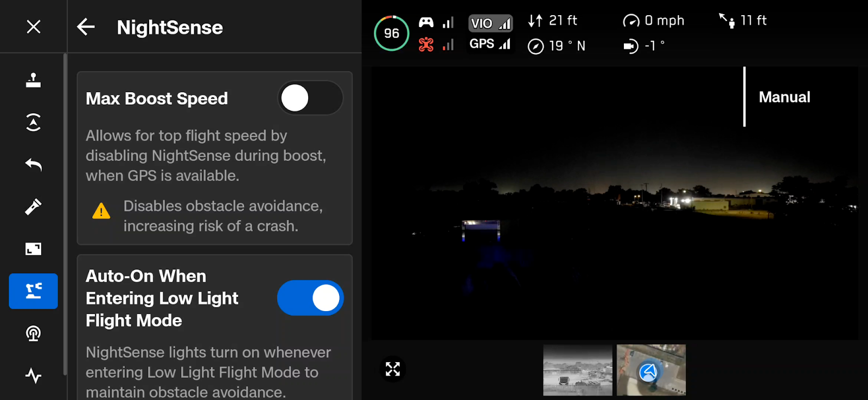Viewport: 868px width, 400px height.
Task: Toggle fullscreen with the expand arrows icon
Action: point(392,369)
